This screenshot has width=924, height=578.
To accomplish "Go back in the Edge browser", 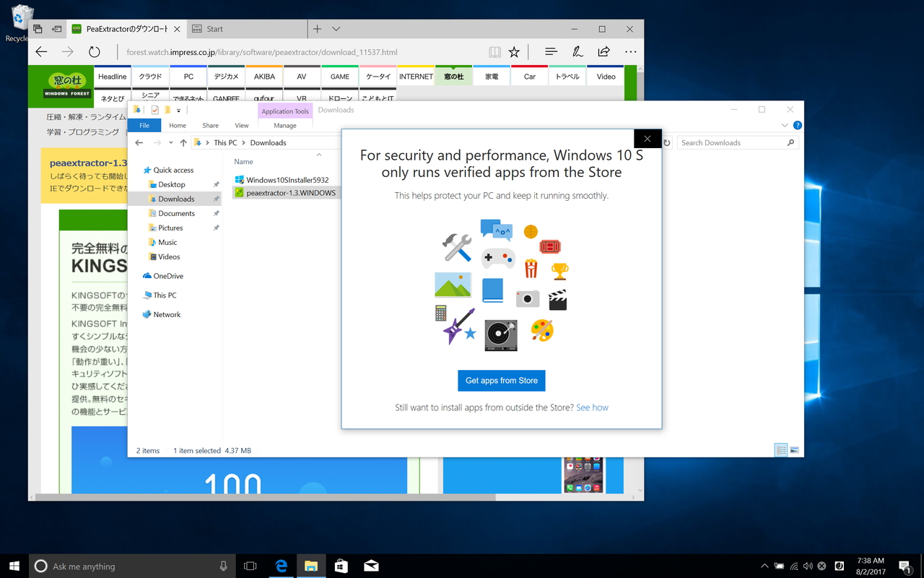I will (41, 52).
